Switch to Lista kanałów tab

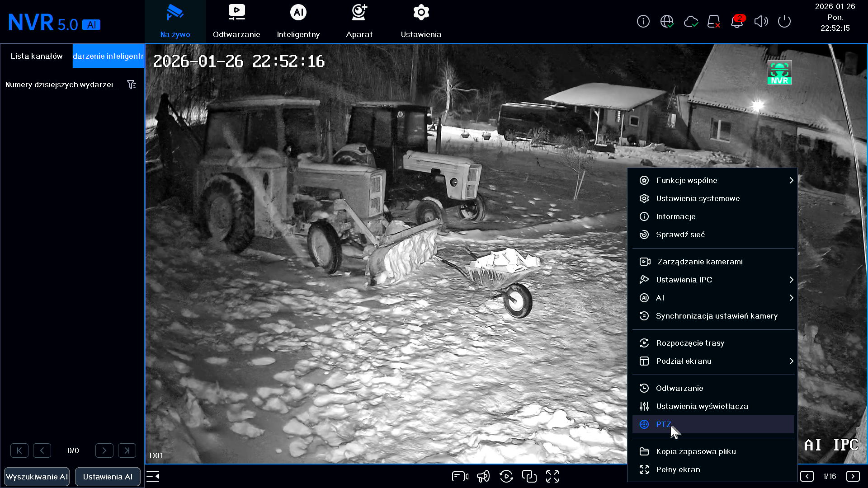(x=37, y=56)
